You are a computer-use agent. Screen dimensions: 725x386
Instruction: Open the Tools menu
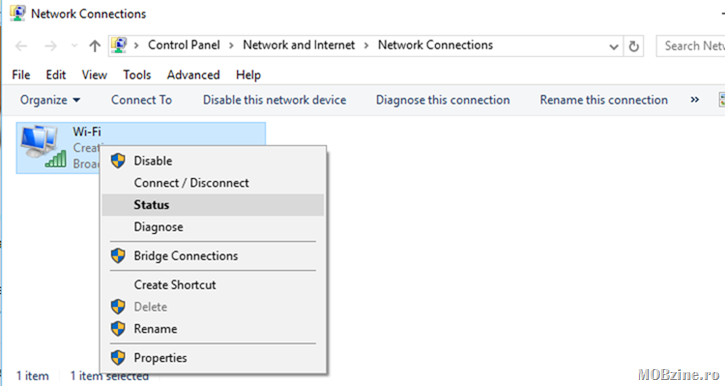point(137,75)
